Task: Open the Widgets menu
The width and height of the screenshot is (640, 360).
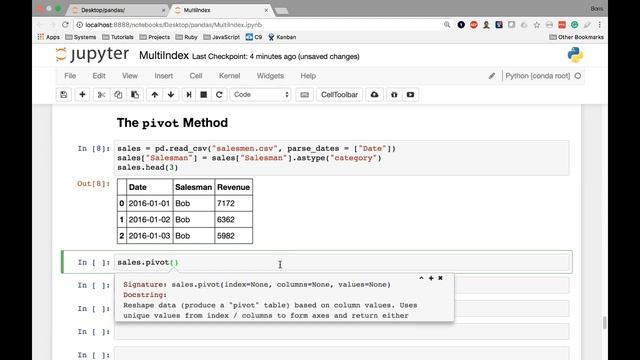Action: 270,76
